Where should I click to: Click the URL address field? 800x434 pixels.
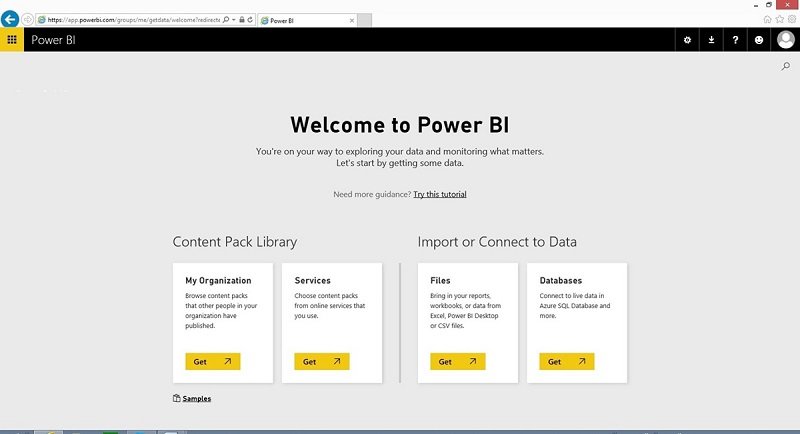point(134,20)
